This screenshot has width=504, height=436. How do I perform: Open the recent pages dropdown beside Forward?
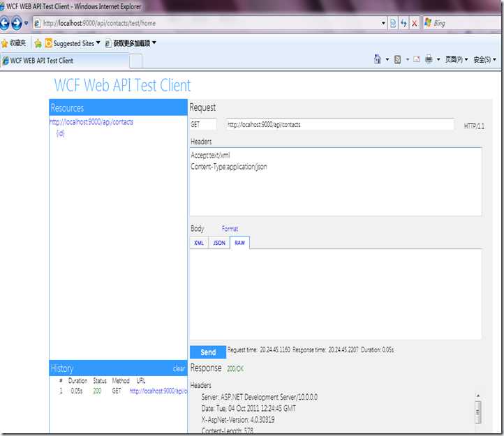point(27,23)
